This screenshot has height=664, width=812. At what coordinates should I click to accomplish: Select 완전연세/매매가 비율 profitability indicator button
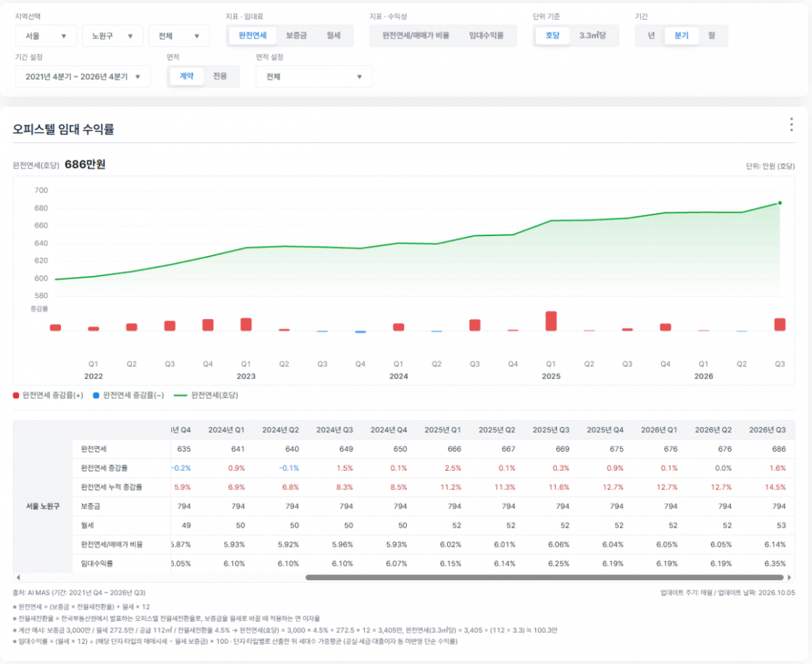point(415,36)
